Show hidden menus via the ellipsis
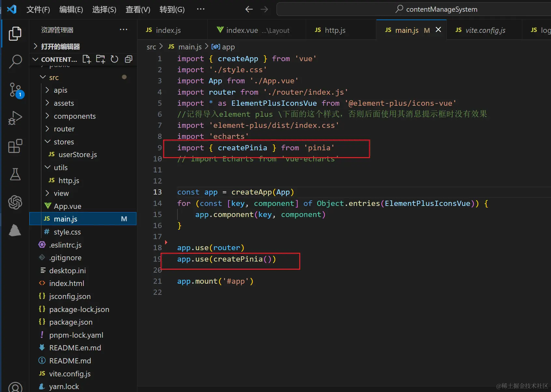The width and height of the screenshot is (551, 392). tap(201, 9)
